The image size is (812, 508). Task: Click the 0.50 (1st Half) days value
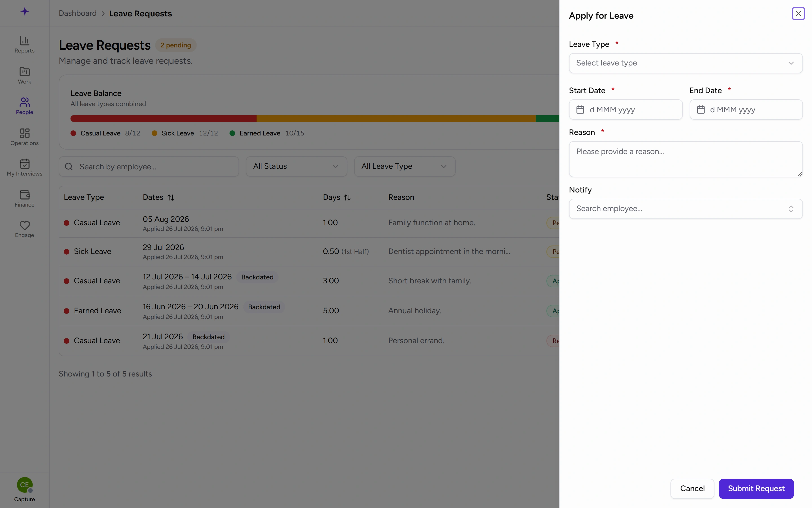[346, 252]
